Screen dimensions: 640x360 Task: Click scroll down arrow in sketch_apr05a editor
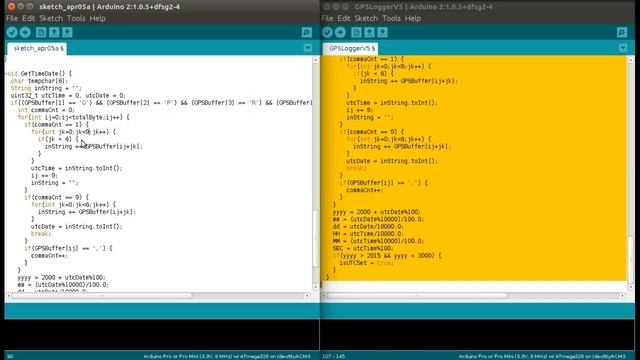coord(316,288)
